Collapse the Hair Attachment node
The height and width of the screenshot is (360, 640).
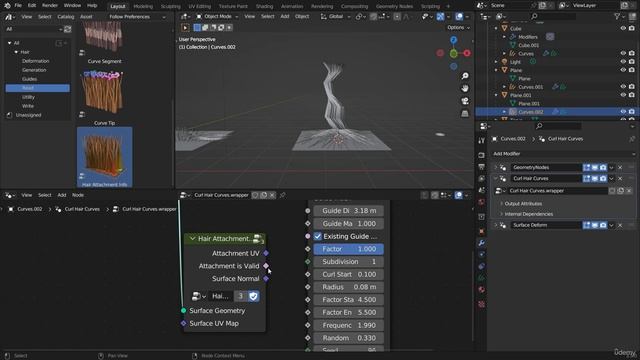click(x=192, y=238)
